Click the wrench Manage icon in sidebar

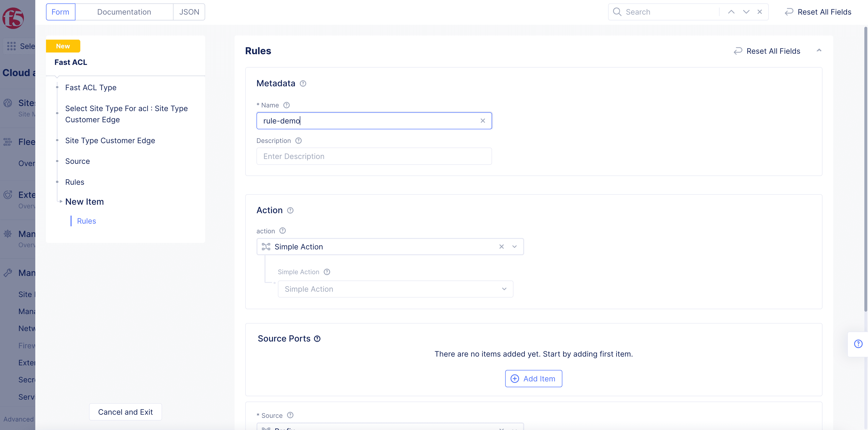pyautogui.click(x=8, y=272)
